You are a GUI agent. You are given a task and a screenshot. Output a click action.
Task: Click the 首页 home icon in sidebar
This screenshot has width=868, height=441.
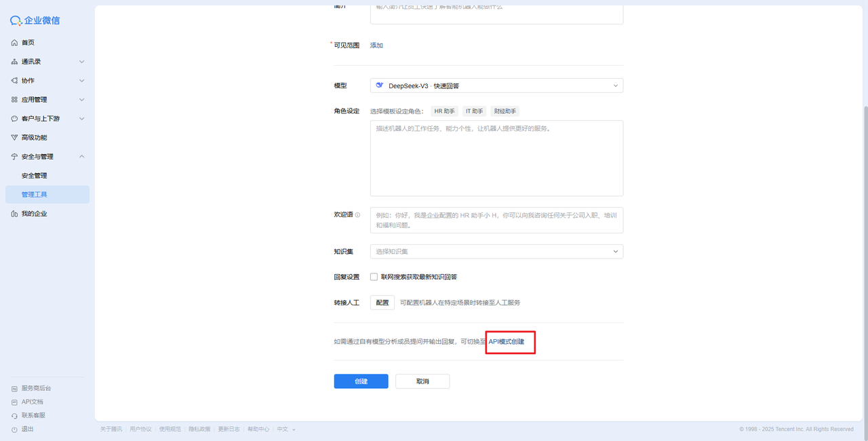[14, 43]
